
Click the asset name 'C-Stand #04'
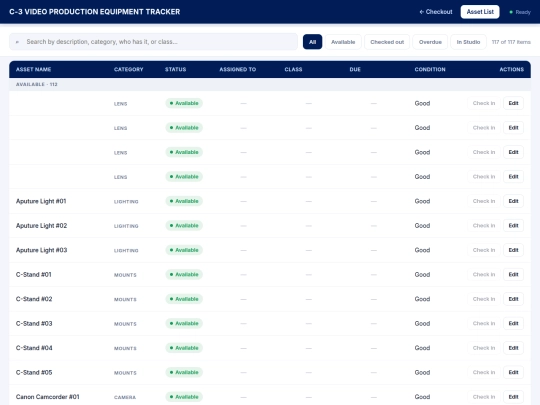tap(34, 348)
